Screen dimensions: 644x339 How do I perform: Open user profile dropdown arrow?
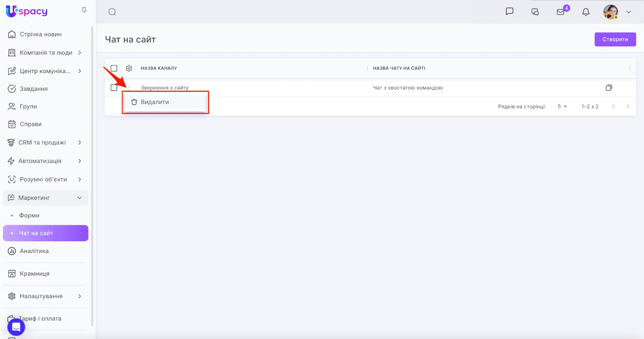click(629, 12)
